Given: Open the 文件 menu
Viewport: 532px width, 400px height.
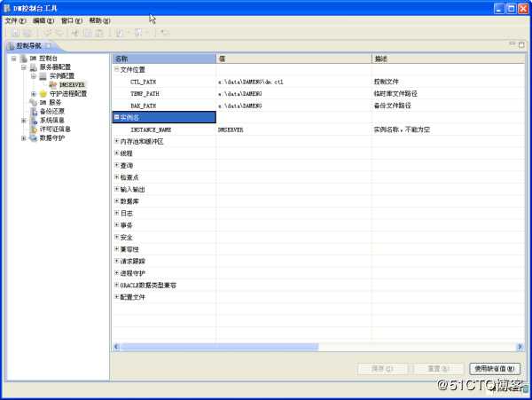Looking at the screenshot, I should click(x=15, y=20).
